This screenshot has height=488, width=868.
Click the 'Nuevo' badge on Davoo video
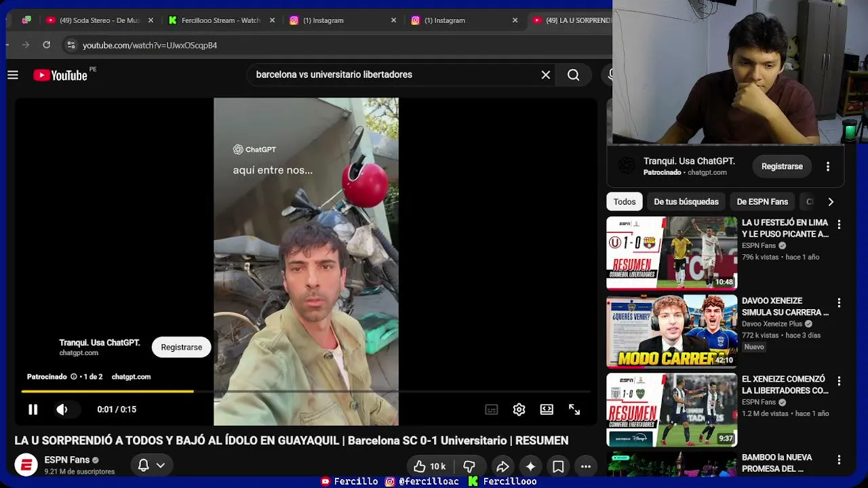754,347
